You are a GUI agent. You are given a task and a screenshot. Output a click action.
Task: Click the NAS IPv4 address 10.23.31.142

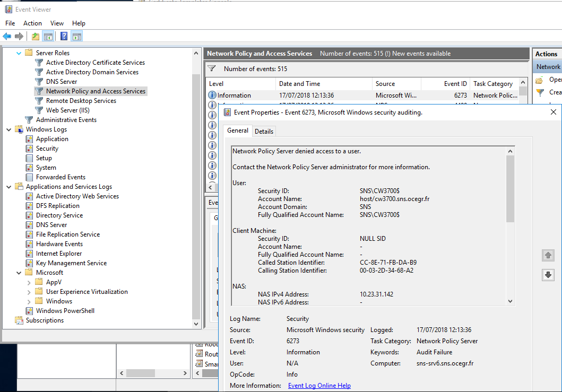tap(376, 294)
